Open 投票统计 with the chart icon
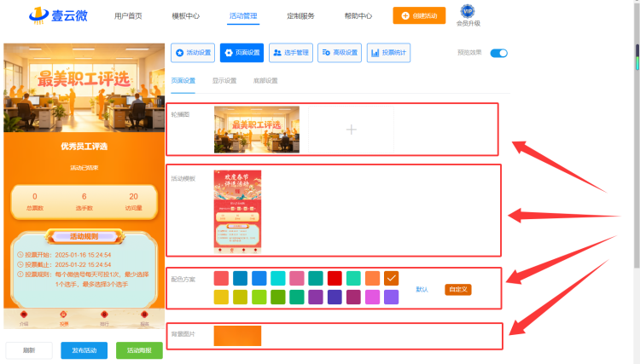This screenshot has width=640, height=364. (388, 53)
